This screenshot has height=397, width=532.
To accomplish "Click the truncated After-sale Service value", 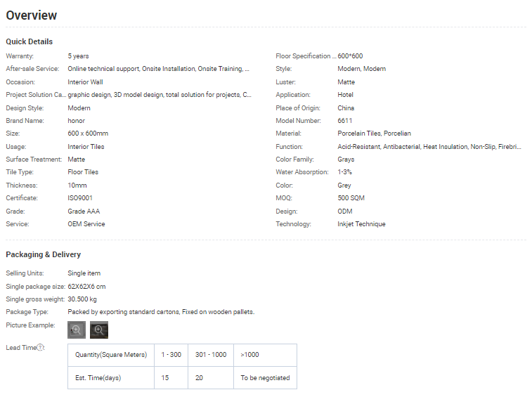I will [x=158, y=69].
